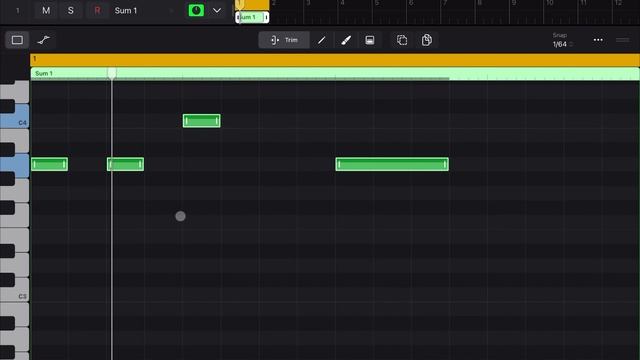This screenshot has height=360, width=640.
Task: Mute track Sum 1 with M button
Action: pos(46,11)
